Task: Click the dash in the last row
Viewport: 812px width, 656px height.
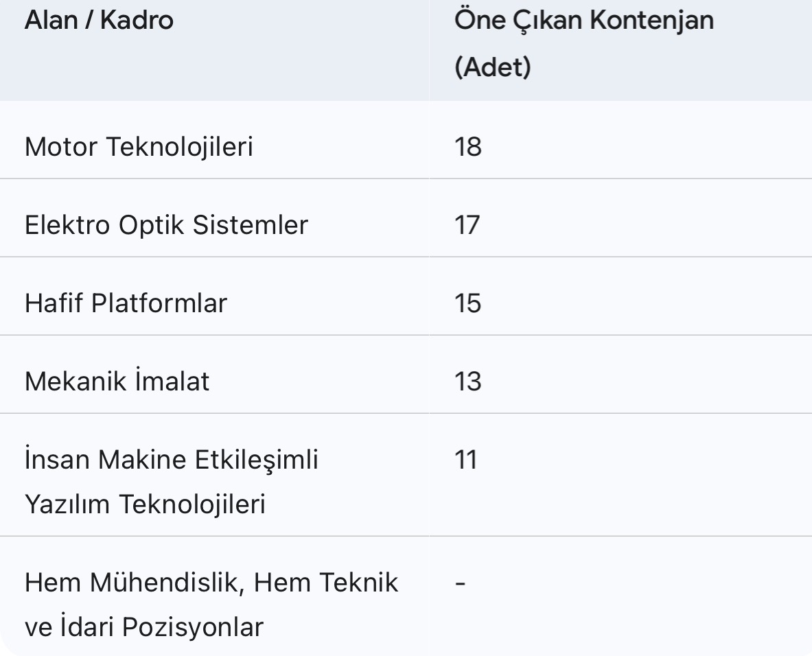Action: [x=461, y=583]
